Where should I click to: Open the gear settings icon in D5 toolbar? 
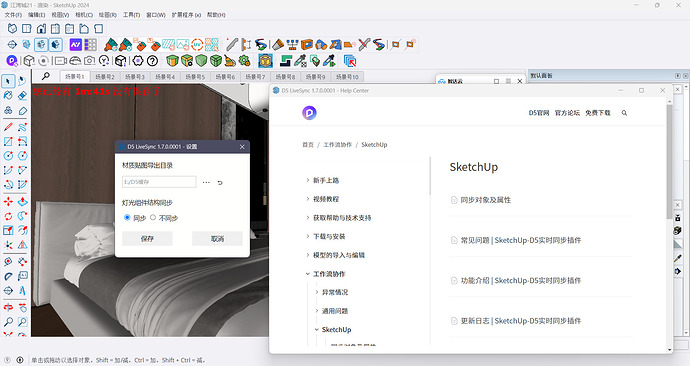tap(138, 61)
